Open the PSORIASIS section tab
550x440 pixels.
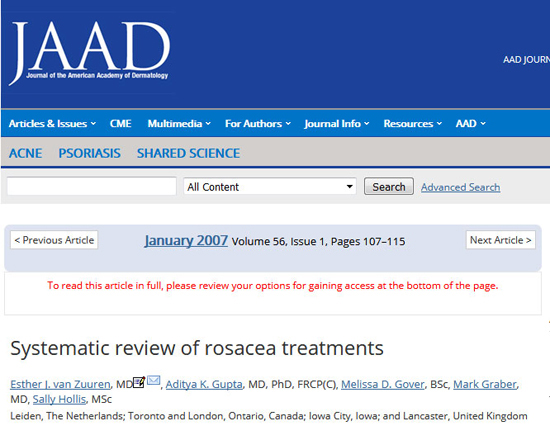[89, 153]
